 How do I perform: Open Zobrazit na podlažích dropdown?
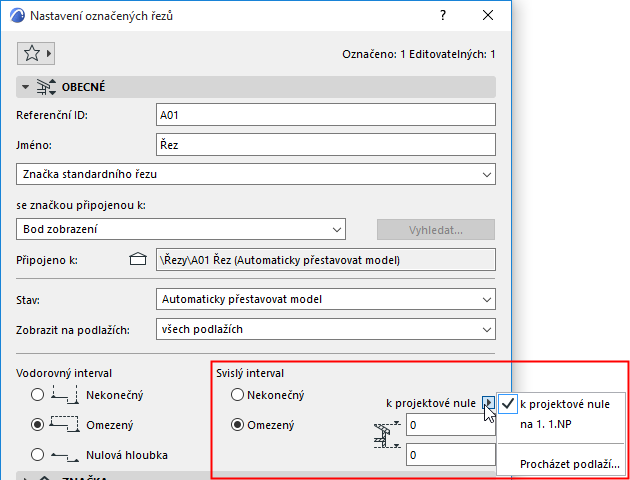click(325, 329)
